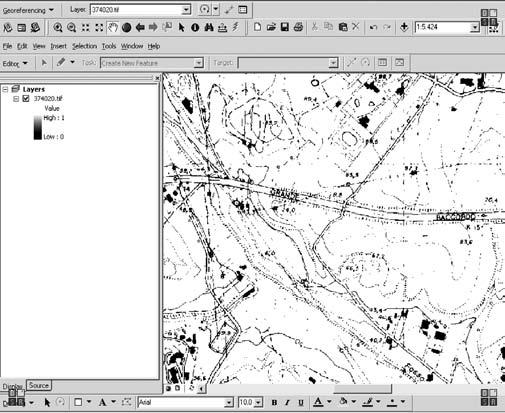Select the Measure tool
The image size is (505, 413).
pyautogui.click(x=222, y=27)
